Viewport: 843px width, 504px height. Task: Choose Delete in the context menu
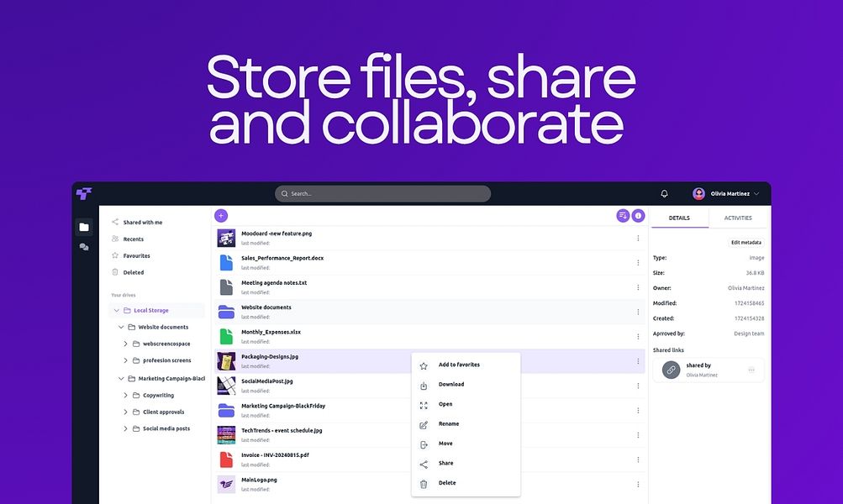point(445,482)
